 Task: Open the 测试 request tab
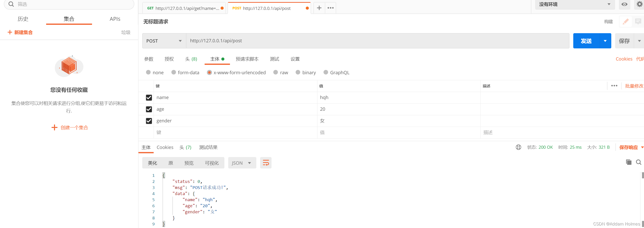[x=275, y=59]
